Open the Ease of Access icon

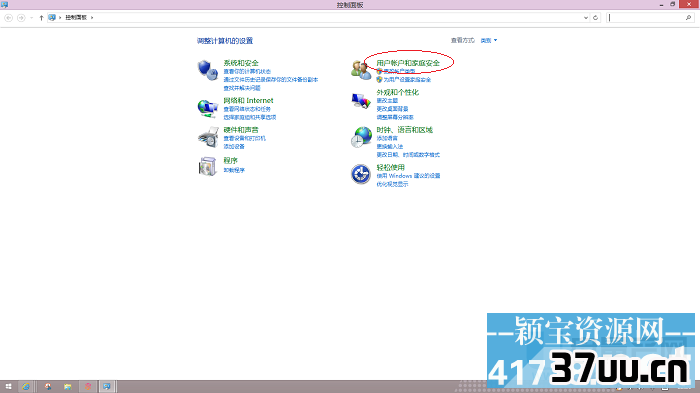click(361, 174)
